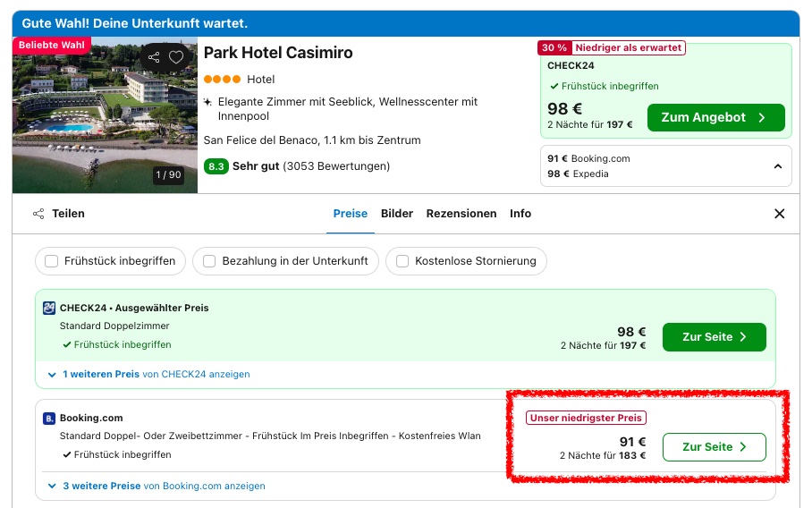The image size is (812, 508).
Task: Click the 98 € Expedia price row
Action: pyautogui.click(x=578, y=174)
